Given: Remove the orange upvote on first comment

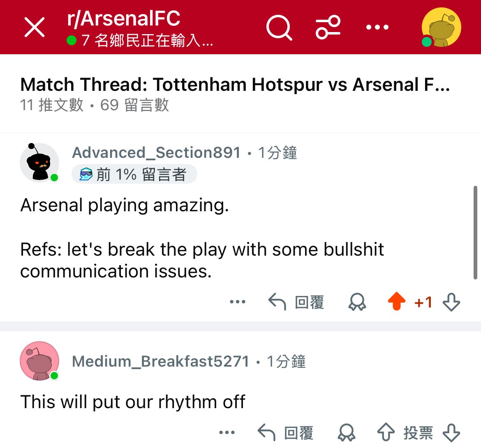Looking at the screenshot, I should pos(397,302).
